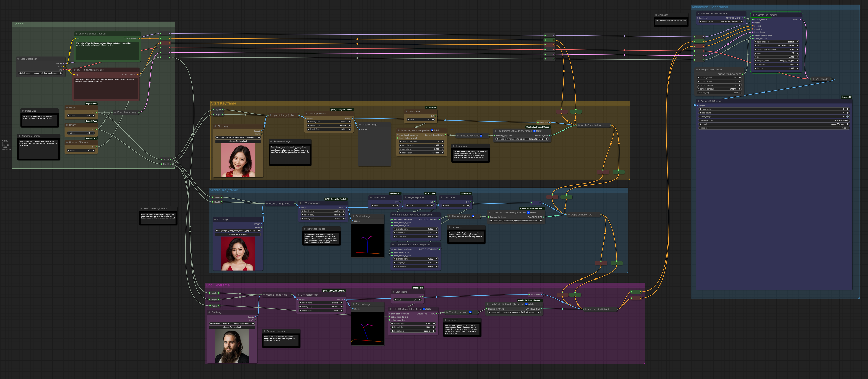Viewport: 868px width, 379px height.
Task: Toggle save_image in Animate Diff Combine
Action: 847,117
